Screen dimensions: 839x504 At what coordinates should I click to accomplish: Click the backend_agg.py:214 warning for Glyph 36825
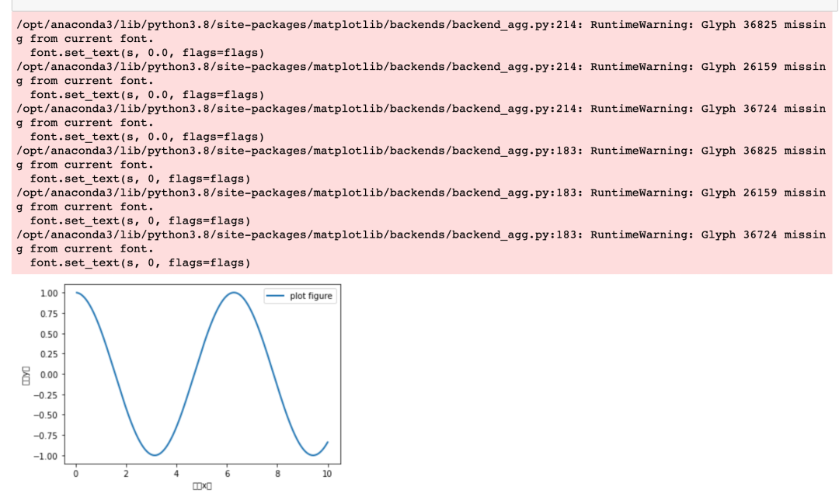[x=421, y=39]
